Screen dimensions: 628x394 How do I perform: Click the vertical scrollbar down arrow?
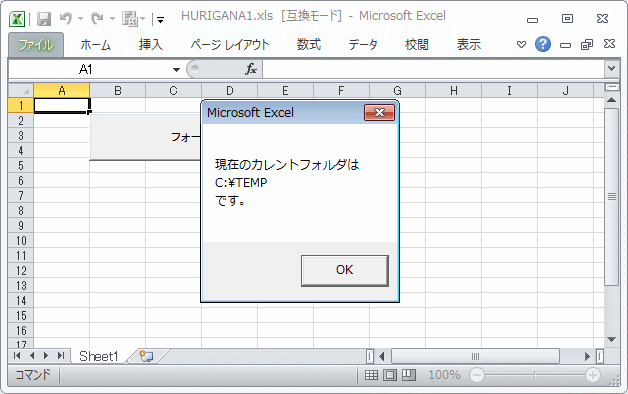pos(612,340)
